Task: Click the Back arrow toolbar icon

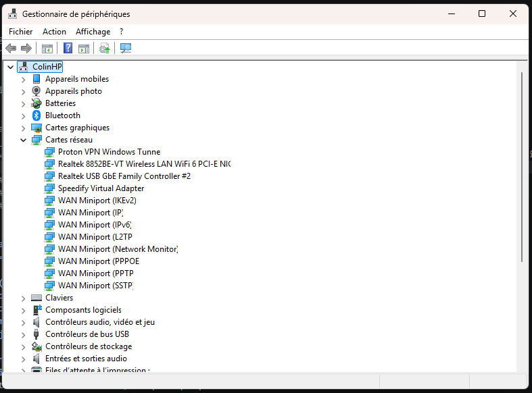Action: [11, 49]
